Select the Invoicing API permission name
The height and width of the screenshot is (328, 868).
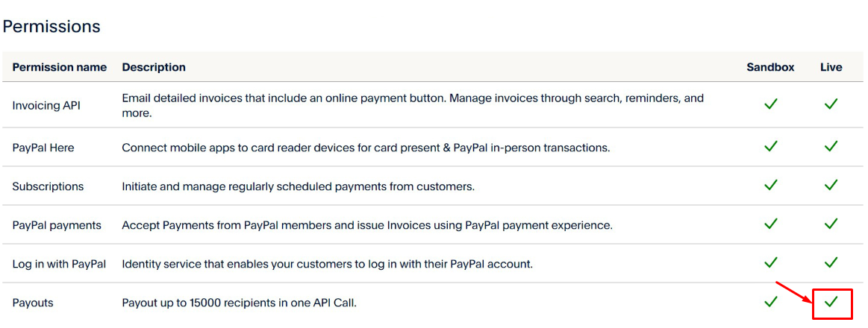(46, 106)
